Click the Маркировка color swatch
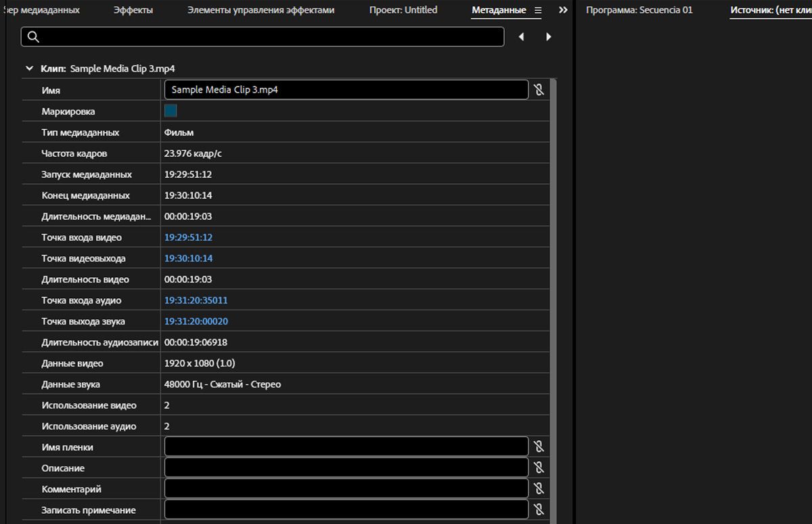This screenshot has height=524, width=812. [x=171, y=111]
